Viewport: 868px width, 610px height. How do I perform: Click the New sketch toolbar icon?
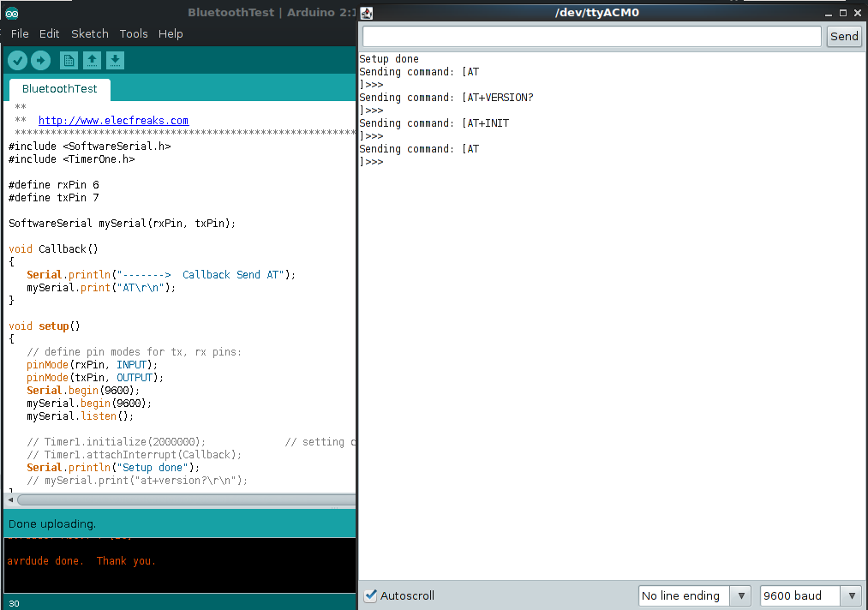click(69, 60)
